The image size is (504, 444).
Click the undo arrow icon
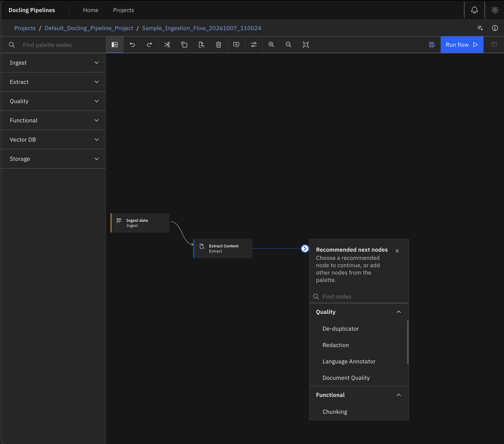132,45
